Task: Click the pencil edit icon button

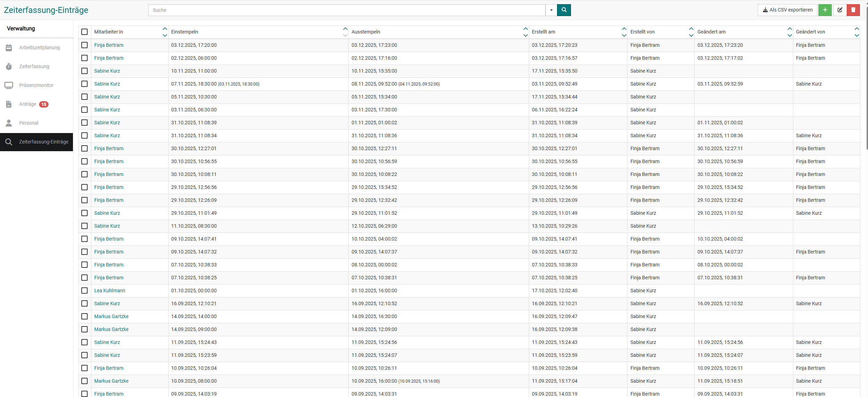Action: tap(840, 10)
